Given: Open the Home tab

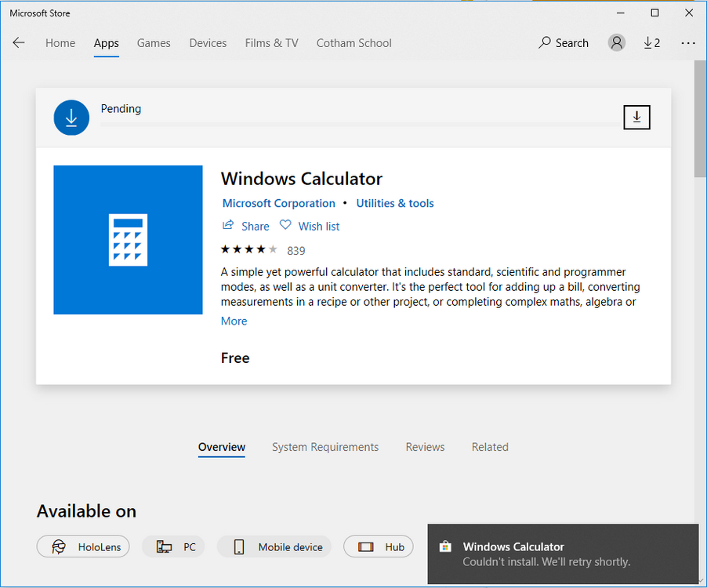Looking at the screenshot, I should [60, 43].
